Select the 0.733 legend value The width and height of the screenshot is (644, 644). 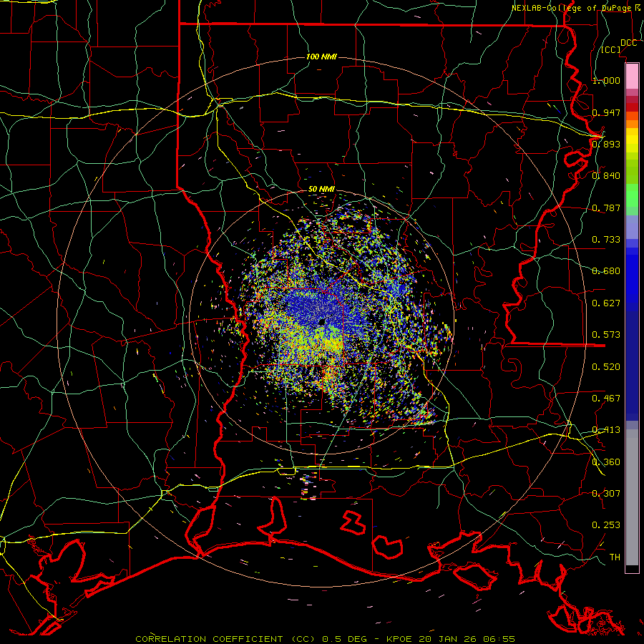pyautogui.click(x=606, y=239)
